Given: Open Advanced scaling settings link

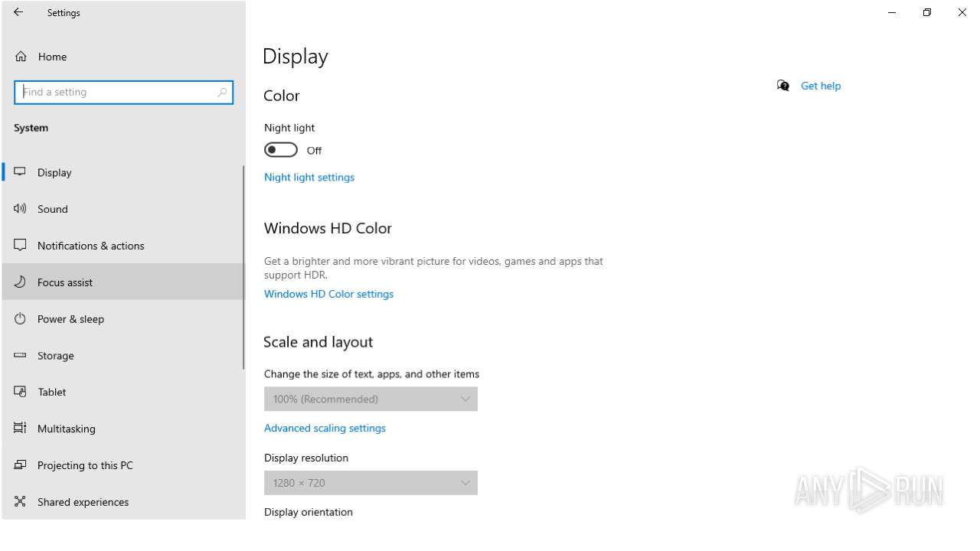Looking at the screenshot, I should pos(325,428).
